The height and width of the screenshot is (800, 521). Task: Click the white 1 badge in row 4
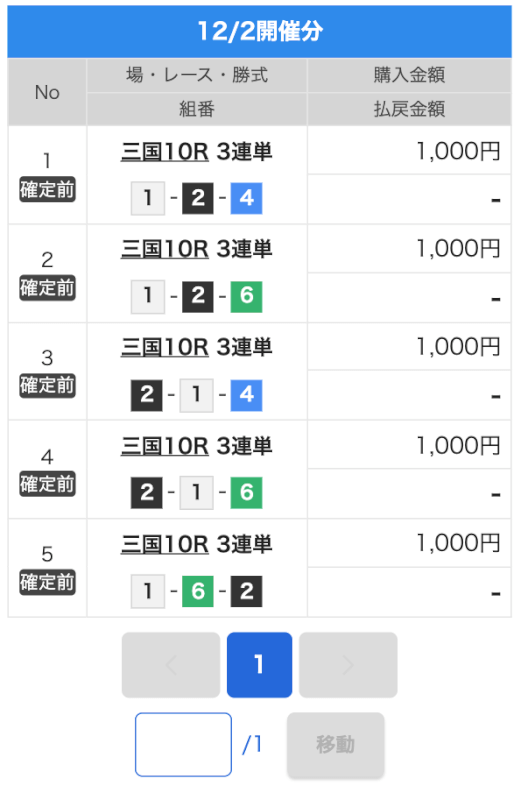coord(196,493)
